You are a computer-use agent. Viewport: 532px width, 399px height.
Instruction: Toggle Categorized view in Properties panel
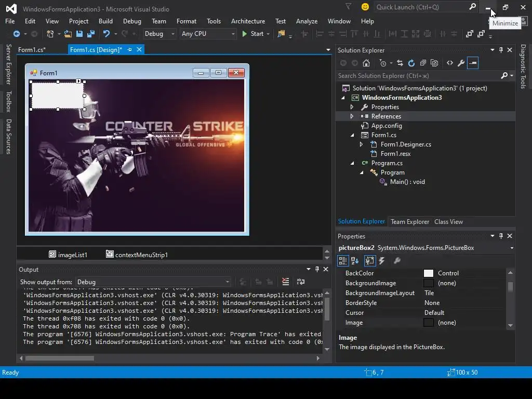click(x=343, y=261)
